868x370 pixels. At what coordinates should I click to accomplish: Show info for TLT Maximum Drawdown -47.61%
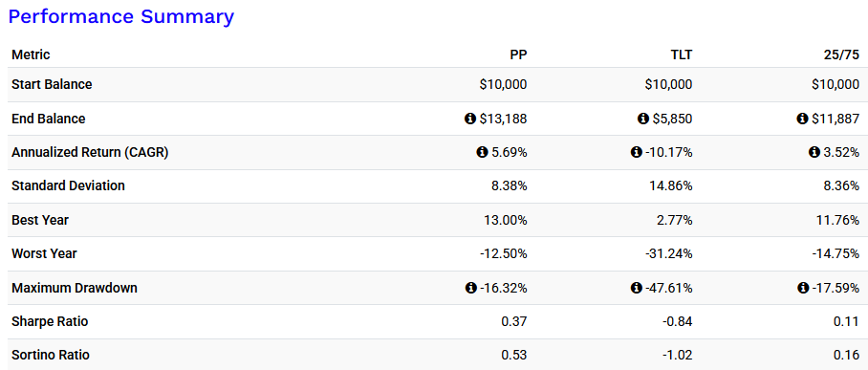636,288
